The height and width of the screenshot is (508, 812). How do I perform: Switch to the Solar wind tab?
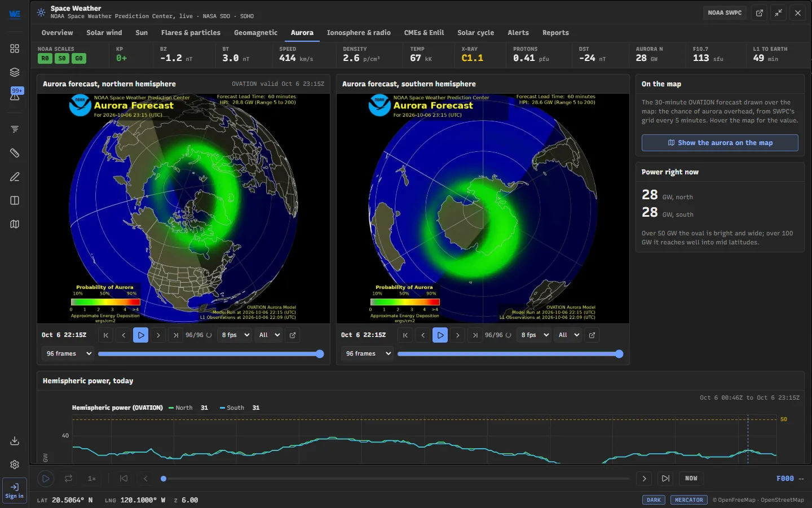click(104, 33)
